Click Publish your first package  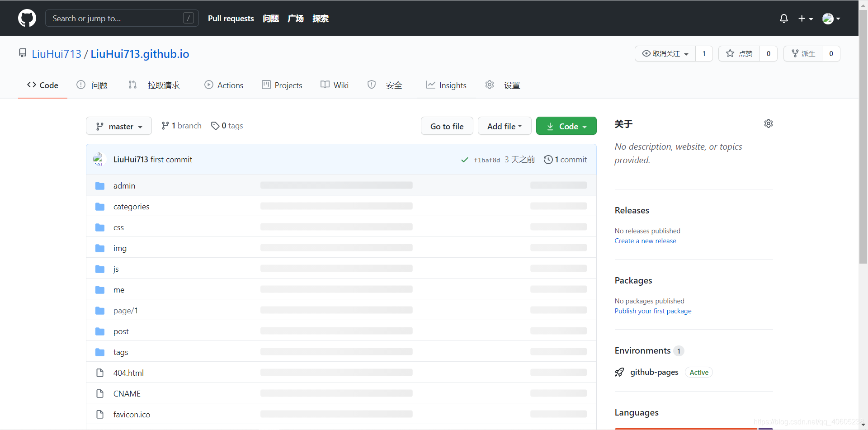coord(653,311)
